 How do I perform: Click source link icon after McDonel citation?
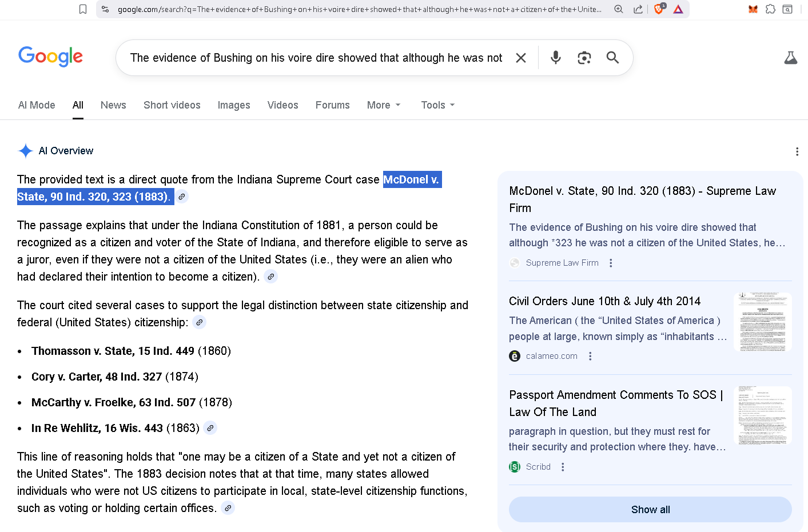click(x=182, y=197)
